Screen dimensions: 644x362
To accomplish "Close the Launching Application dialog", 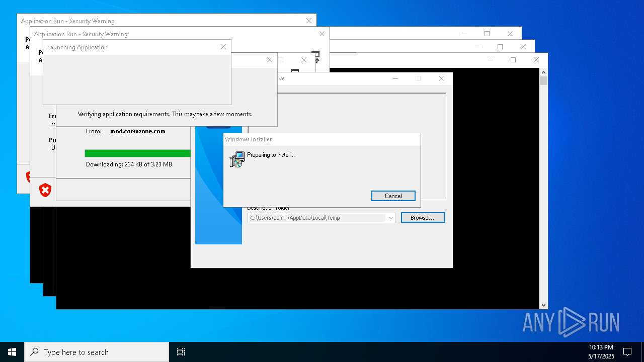I will point(223,47).
